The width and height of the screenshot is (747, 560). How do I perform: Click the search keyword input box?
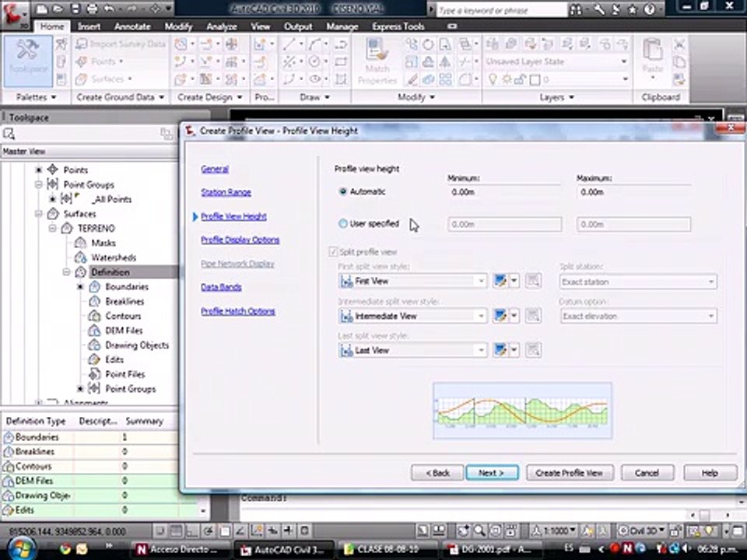[x=501, y=10]
